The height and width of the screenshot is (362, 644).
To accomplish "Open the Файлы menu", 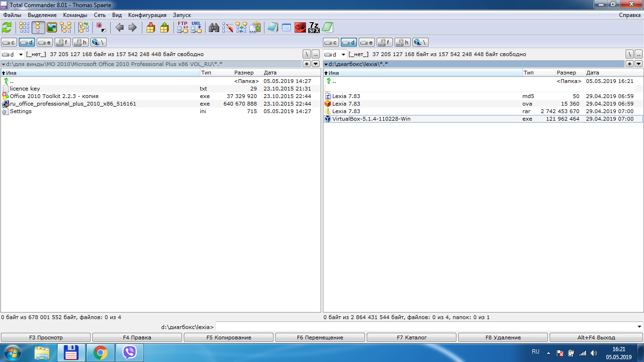I will click(x=12, y=15).
